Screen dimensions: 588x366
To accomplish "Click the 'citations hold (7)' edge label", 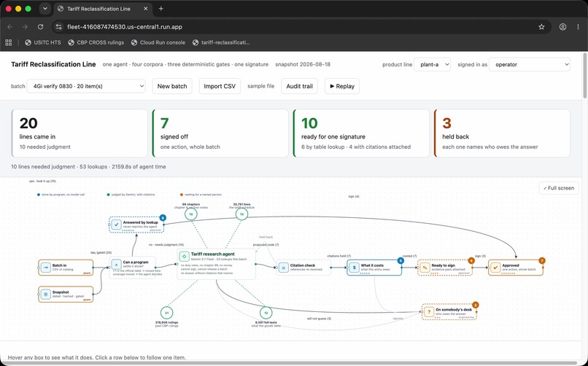I will click(339, 256).
